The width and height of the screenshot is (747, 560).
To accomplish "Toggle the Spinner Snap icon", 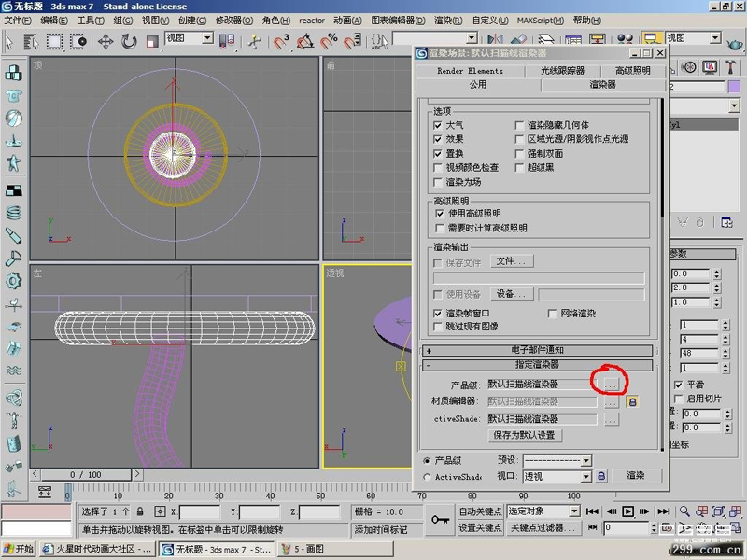I will click(x=353, y=41).
